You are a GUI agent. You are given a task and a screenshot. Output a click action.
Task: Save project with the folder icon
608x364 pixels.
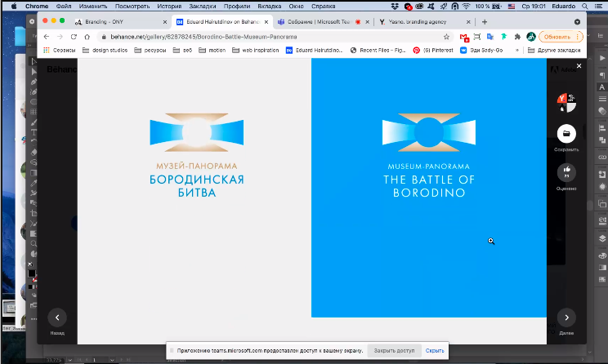(x=566, y=134)
